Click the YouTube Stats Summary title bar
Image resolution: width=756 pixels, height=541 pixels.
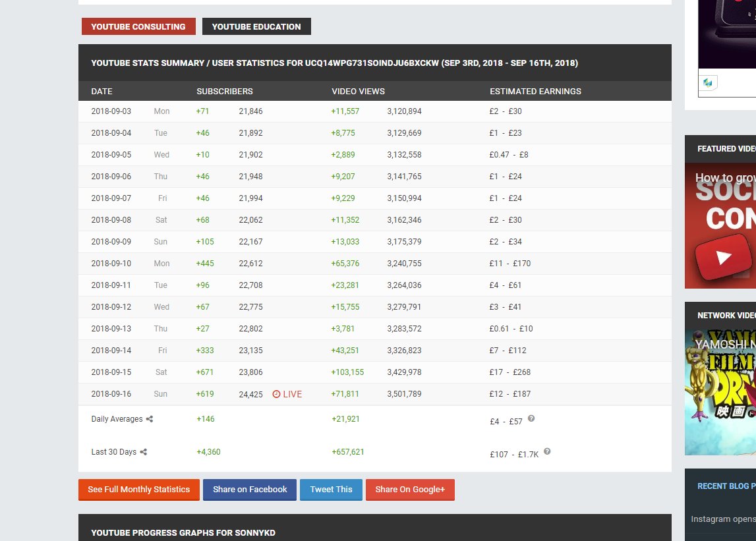coord(374,63)
